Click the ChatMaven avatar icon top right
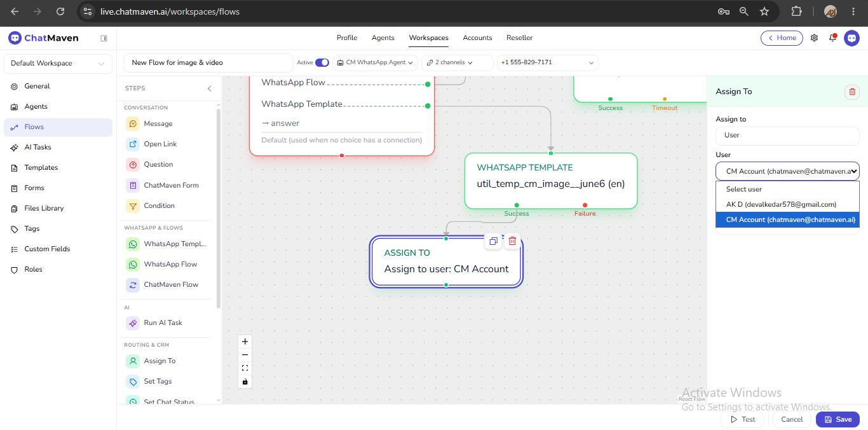Image resolution: width=868 pixels, height=430 pixels. (851, 38)
